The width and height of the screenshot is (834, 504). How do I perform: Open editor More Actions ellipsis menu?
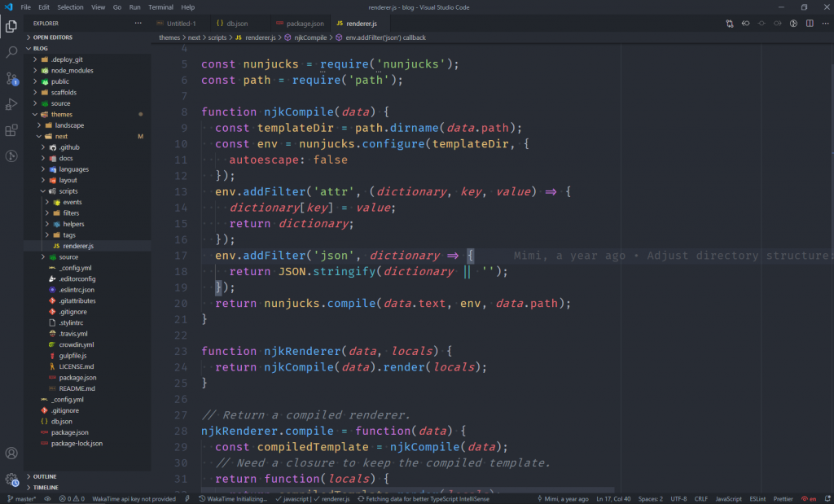point(826,24)
